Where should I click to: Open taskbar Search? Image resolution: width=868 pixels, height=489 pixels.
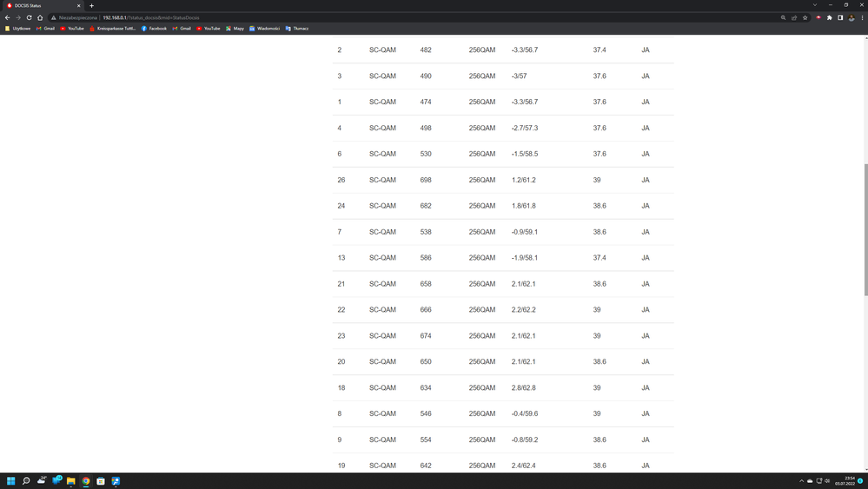point(26,480)
